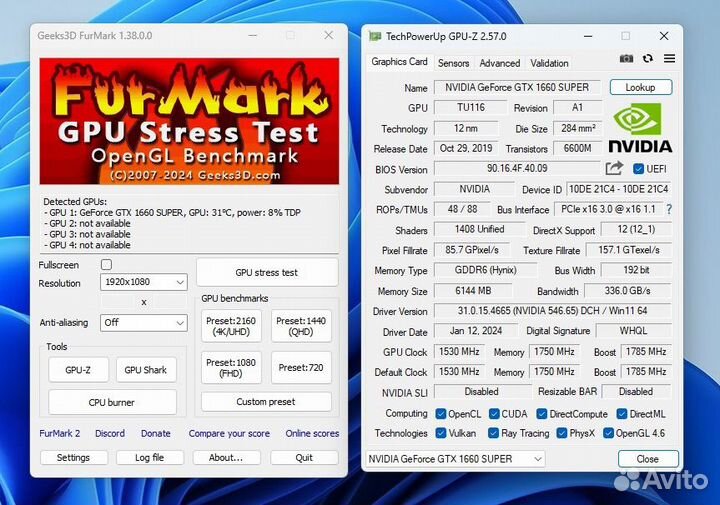The image size is (720, 505).
Task: Click the Resizable BAR Disabled value
Action: tap(636, 392)
